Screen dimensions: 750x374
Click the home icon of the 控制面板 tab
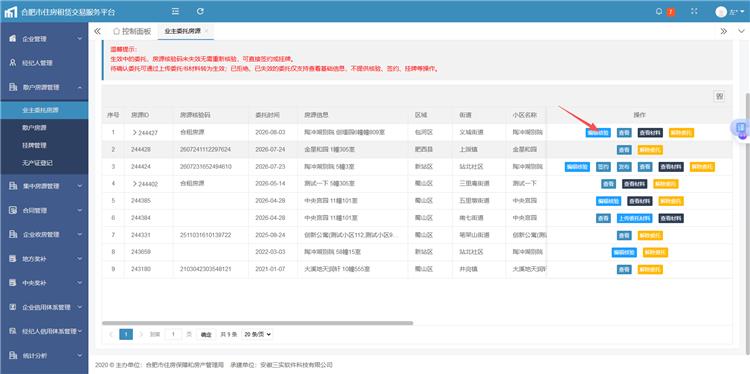116,32
